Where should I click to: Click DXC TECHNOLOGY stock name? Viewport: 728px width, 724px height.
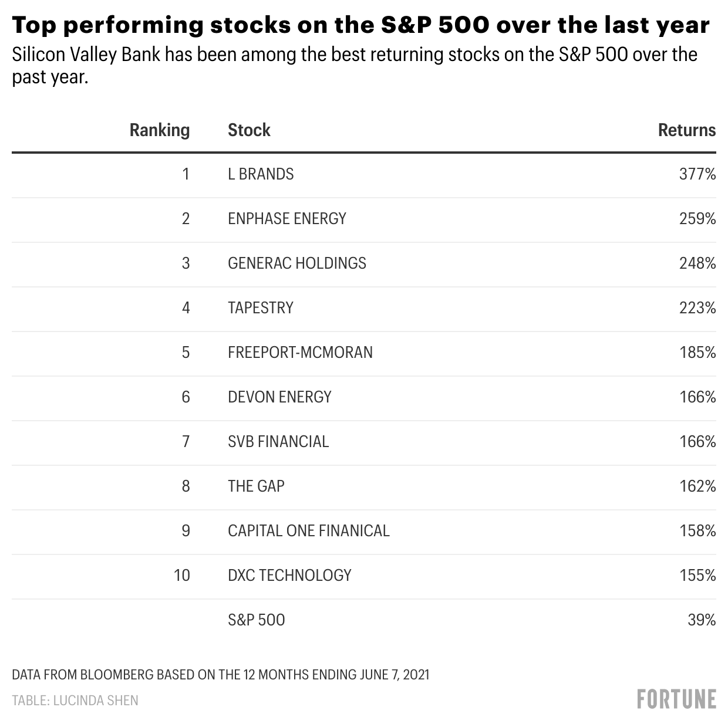click(x=289, y=576)
